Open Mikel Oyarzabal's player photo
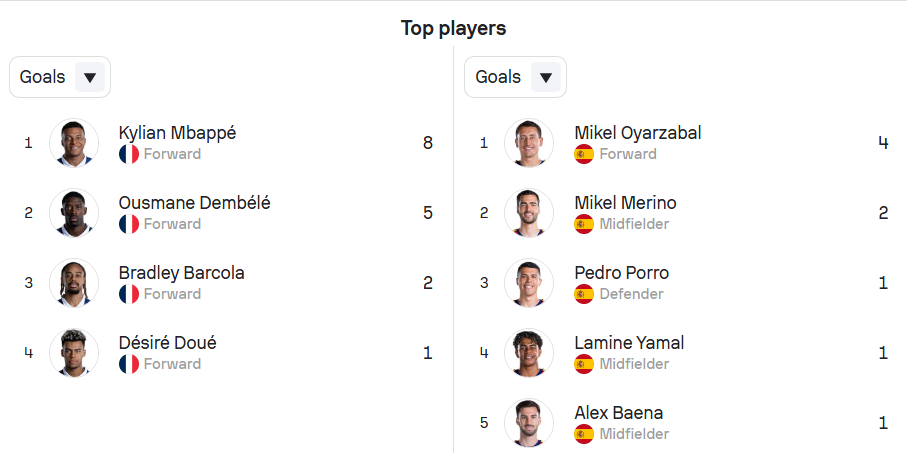 529,143
